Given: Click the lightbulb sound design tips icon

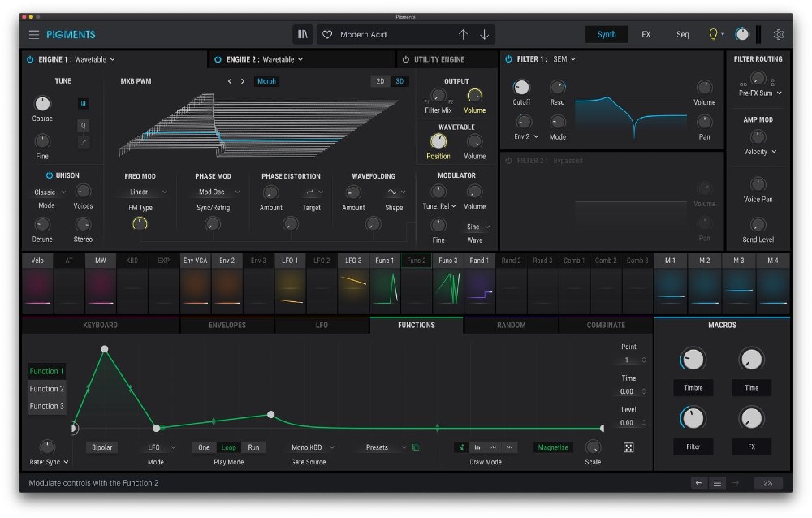Looking at the screenshot, I should point(714,35).
